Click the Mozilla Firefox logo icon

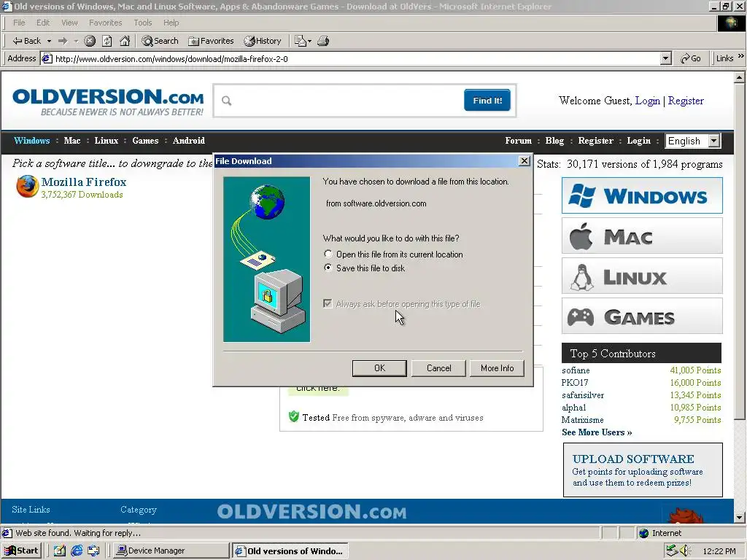(x=27, y=186)
